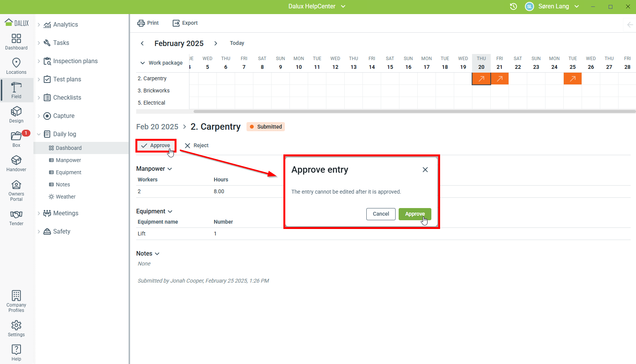636x364 pixels.
Task: Select Carpentry entry on Tuesday 25
Action: [x=572, y=79]
